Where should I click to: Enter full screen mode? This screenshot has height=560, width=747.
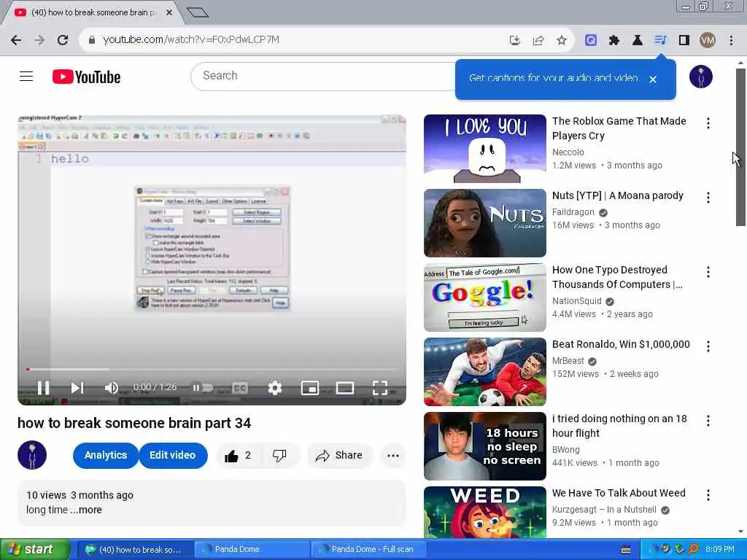[379, 388]
